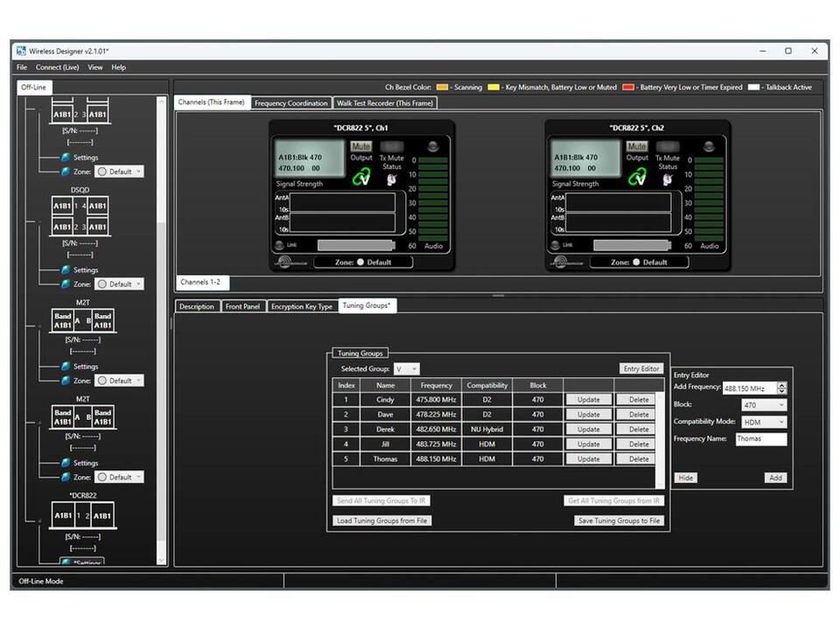
Task: Click the DSQD receiver's Settings globe icon
Action: tap(66, 270)
